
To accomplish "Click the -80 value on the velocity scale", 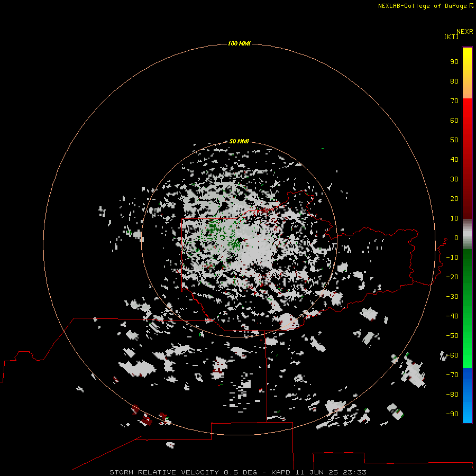I will pyautogui.click(x=452, y=395).
